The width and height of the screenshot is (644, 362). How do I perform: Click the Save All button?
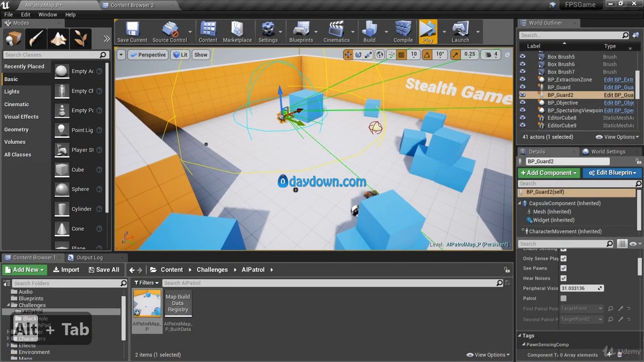104,269
